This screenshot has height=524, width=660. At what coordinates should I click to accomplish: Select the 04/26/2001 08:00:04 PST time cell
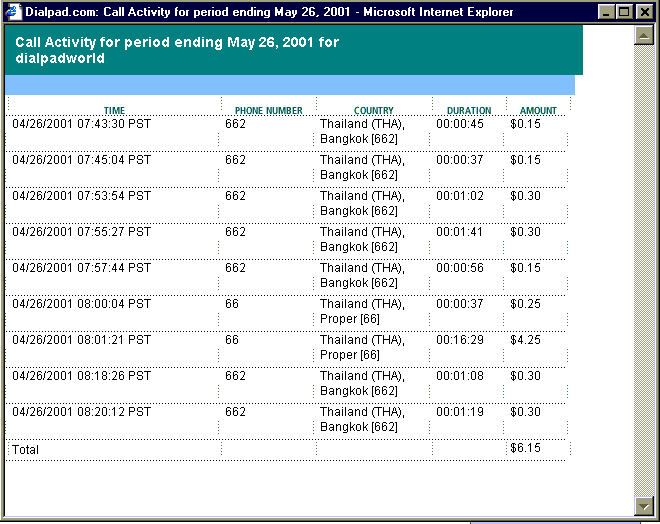(81, 304)
